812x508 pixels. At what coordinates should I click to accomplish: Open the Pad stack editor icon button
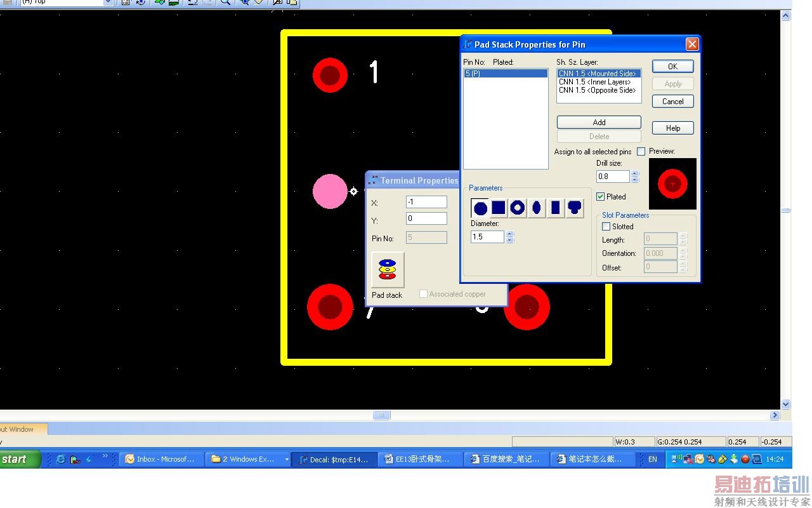click(x=387, y=270)
